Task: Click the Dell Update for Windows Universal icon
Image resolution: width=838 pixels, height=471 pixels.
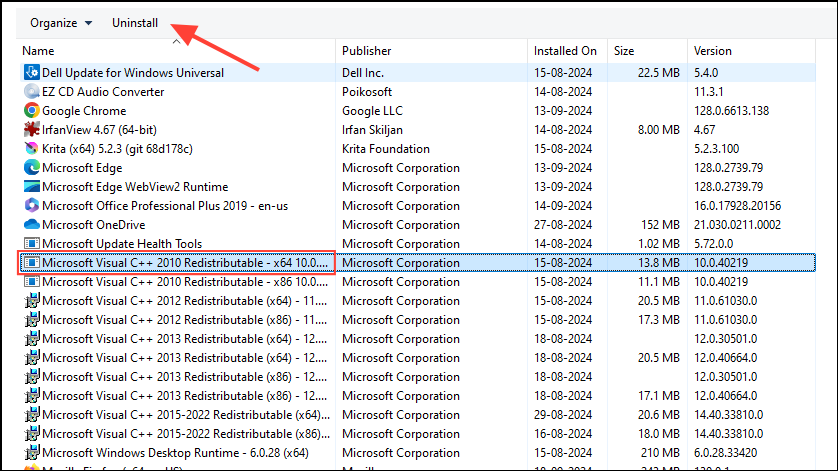Action: [x=32, y=72]
